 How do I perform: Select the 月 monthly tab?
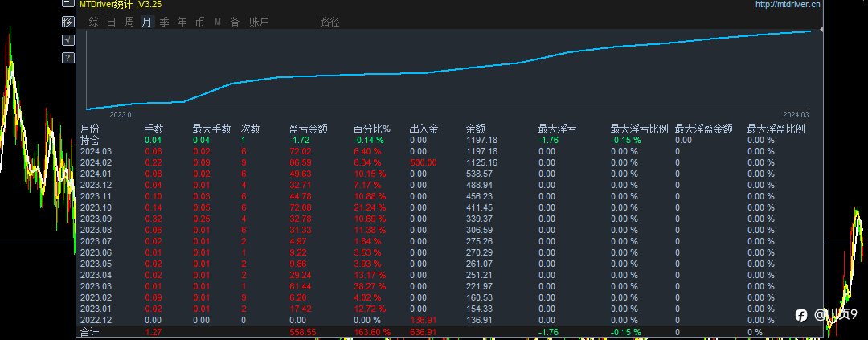click(x=147, y=23)
